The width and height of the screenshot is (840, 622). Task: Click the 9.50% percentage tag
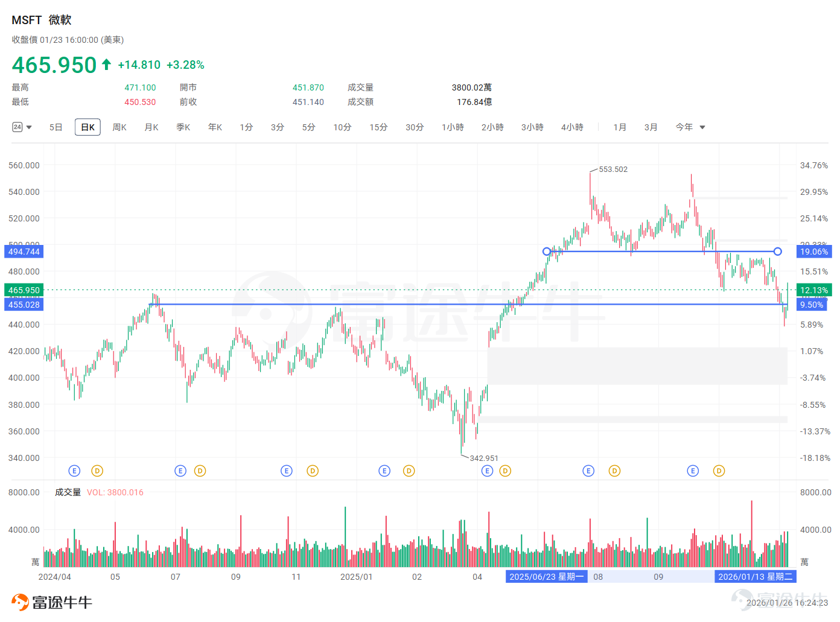click(812, 305)
